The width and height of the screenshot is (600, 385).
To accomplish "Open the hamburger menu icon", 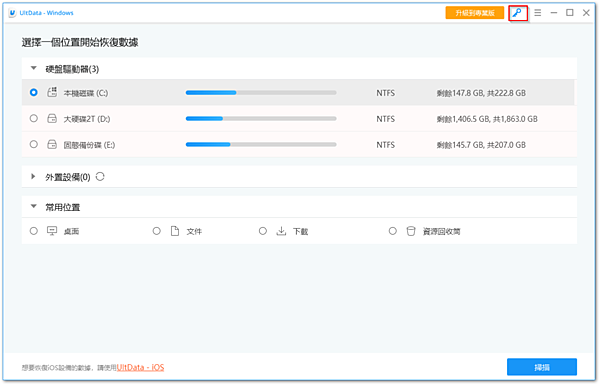I will click(x=538, y=13).
